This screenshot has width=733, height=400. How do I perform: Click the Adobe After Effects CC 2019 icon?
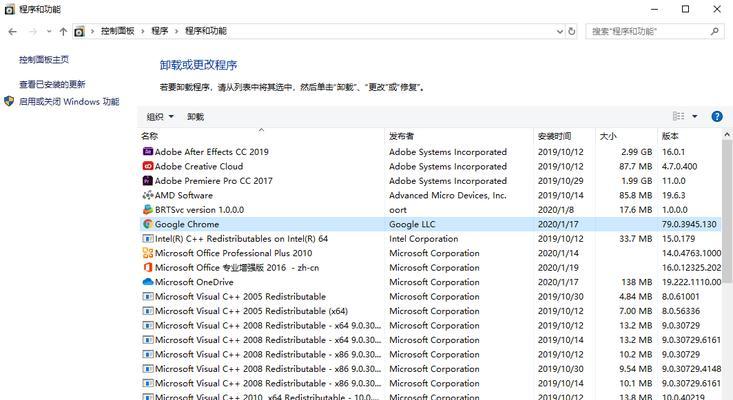tap(148, 151)
